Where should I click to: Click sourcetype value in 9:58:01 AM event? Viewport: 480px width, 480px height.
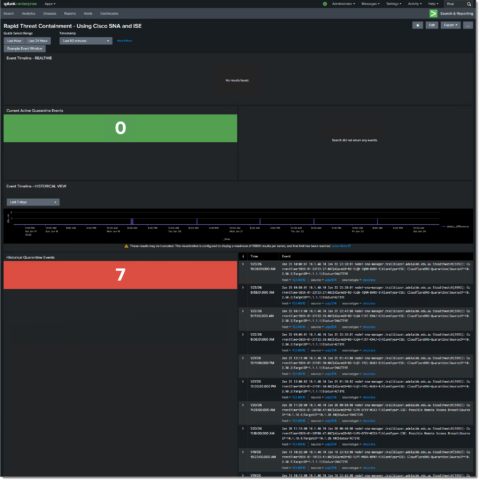coord(369,303)
